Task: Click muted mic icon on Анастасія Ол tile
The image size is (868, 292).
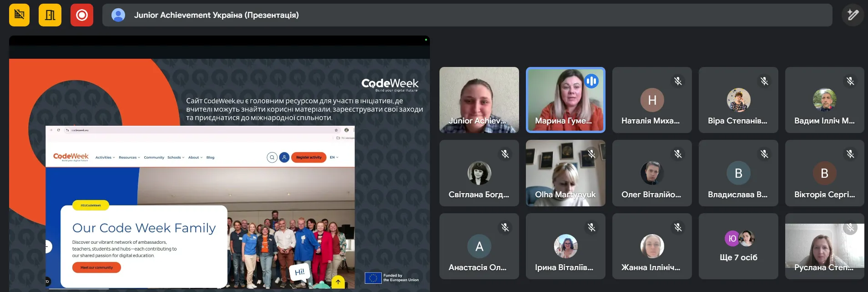Action: tap(505, 227)
